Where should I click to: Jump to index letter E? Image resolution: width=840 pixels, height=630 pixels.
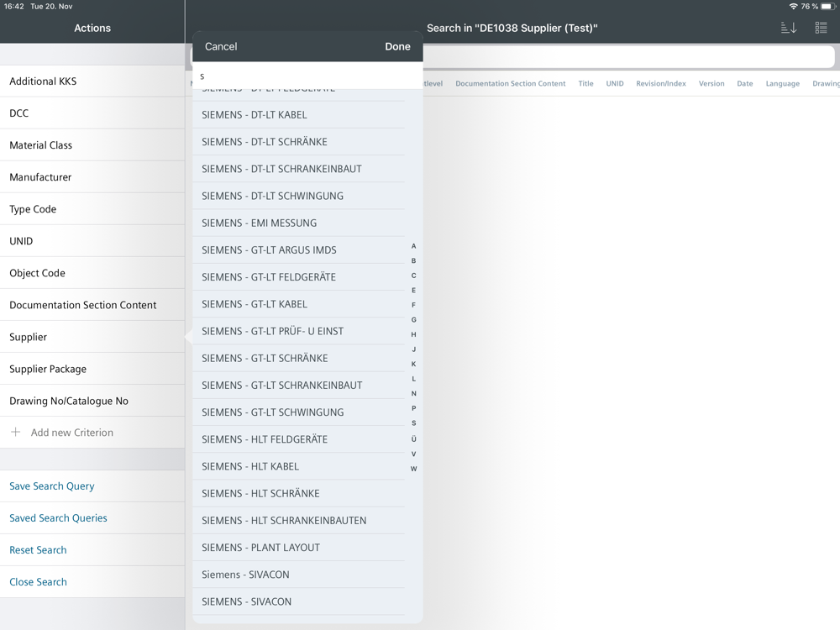click(413, 291)
